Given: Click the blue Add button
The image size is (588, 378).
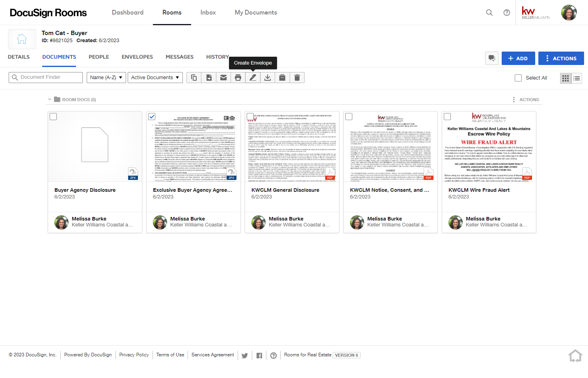Looking at the screenshot, I should (518, 58).
